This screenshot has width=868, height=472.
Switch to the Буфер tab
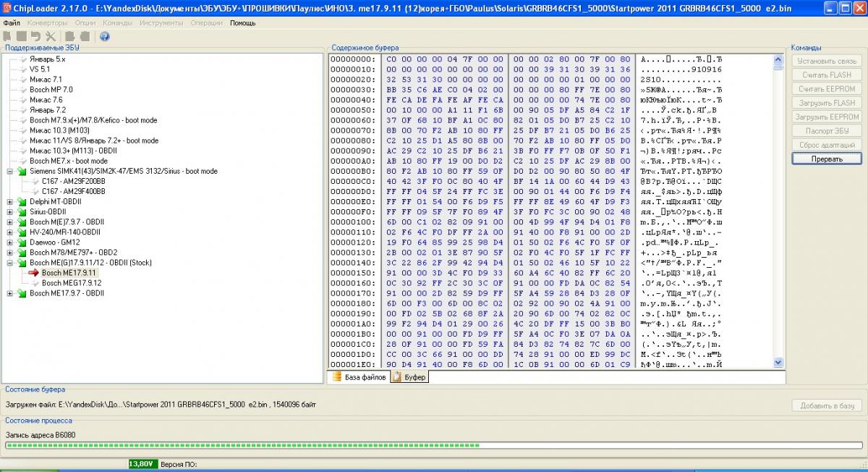(x=409, y=377)
